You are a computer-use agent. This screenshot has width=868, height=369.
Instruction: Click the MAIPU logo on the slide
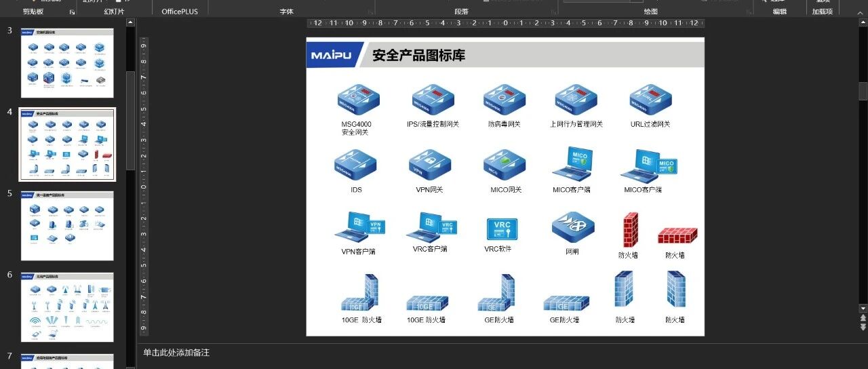click(x=332, y=55)
